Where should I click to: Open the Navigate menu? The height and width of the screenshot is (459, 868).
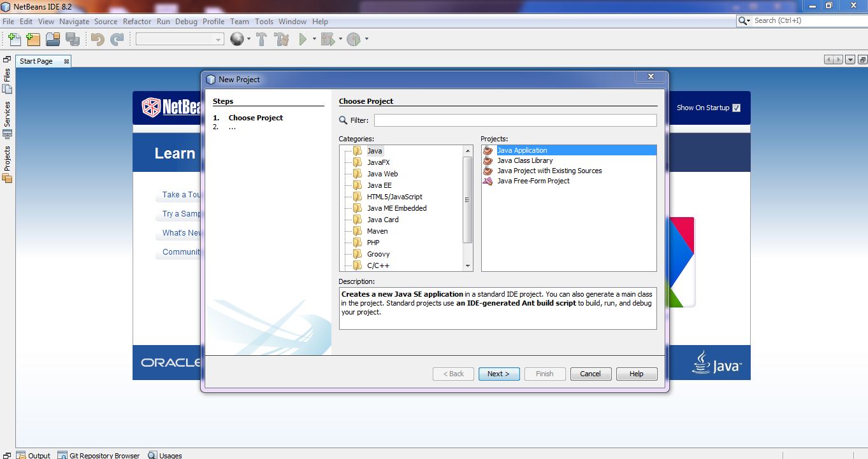(x=75, y=21)
